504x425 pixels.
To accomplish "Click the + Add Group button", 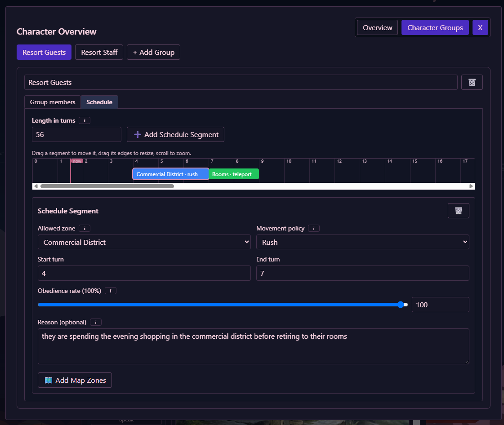I will (153, 53).
